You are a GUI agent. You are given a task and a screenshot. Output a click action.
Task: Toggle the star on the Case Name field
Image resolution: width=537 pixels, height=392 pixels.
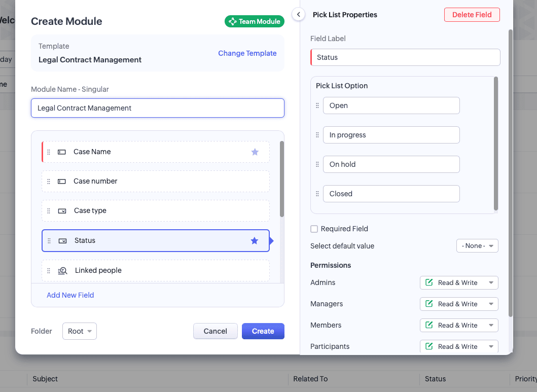[x=255, y=152]
